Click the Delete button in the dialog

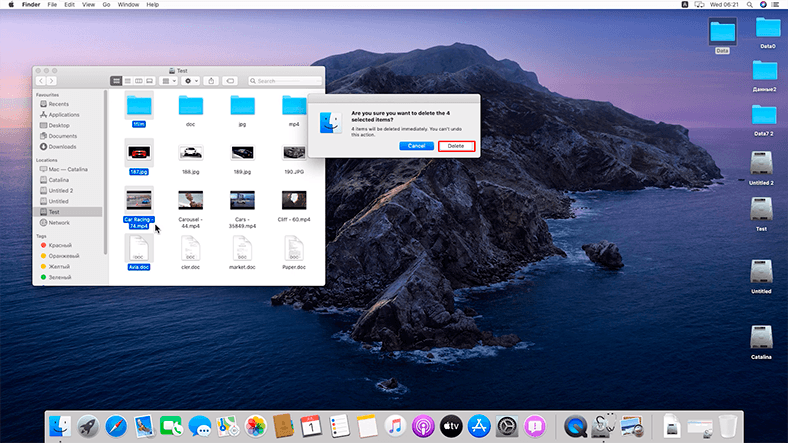pos(455,146)
